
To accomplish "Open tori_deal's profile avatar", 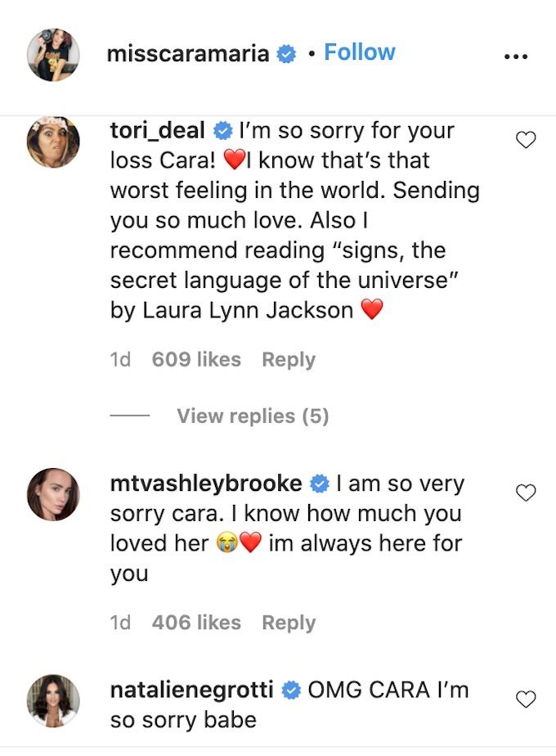I will coord(53,142).
